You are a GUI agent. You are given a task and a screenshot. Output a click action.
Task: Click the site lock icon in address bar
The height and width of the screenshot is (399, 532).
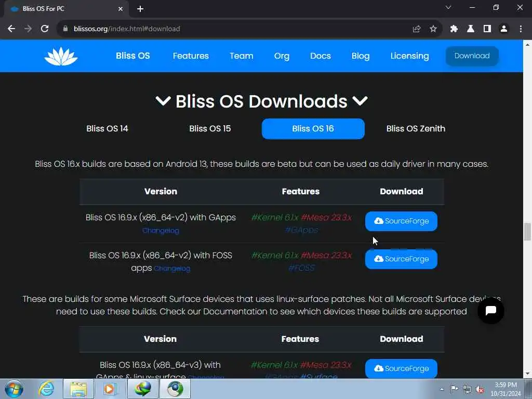tap(65, 29)
